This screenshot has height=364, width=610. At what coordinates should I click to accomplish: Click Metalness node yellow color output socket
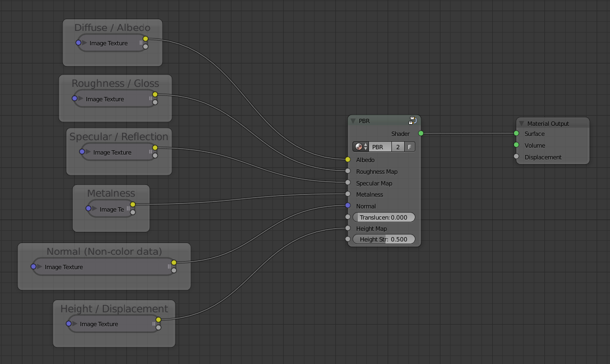coord(133,205)
